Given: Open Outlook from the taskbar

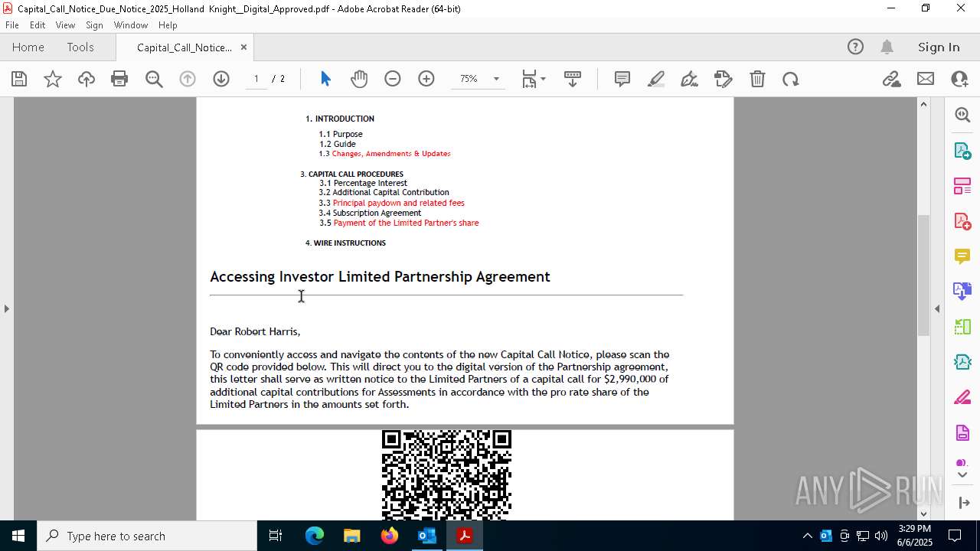Looking at the screenshot, I should click(426, 536).
